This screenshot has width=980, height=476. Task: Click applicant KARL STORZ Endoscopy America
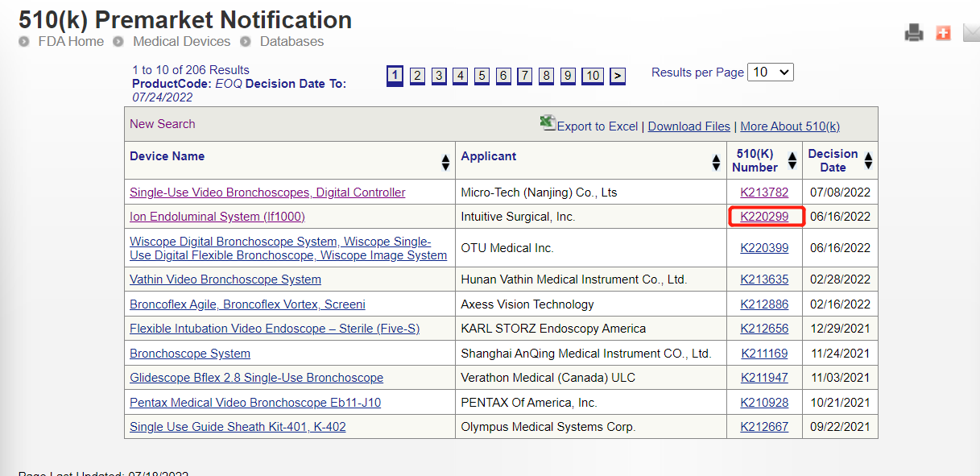point(553,329)
